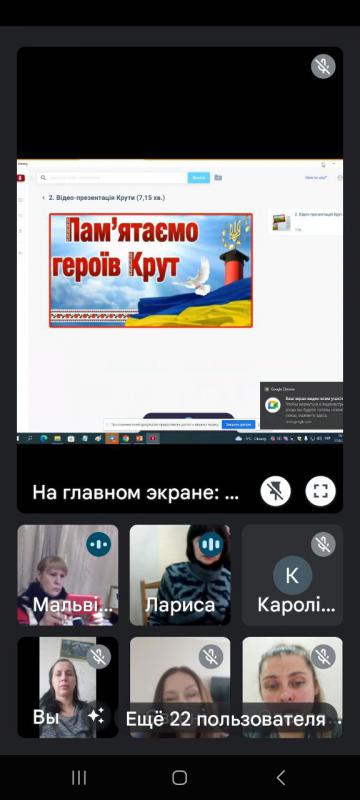Tap the Android recent apps button

(x=79, y=778)
